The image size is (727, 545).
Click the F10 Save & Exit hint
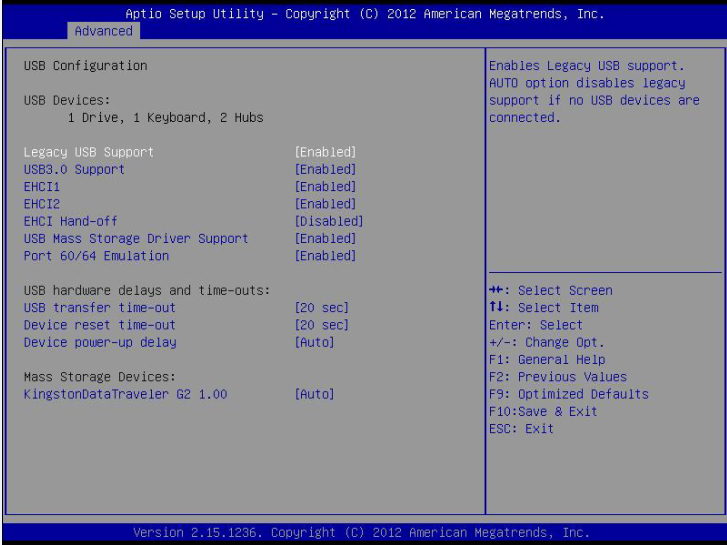pyautogui.click(x=543, y=411)
